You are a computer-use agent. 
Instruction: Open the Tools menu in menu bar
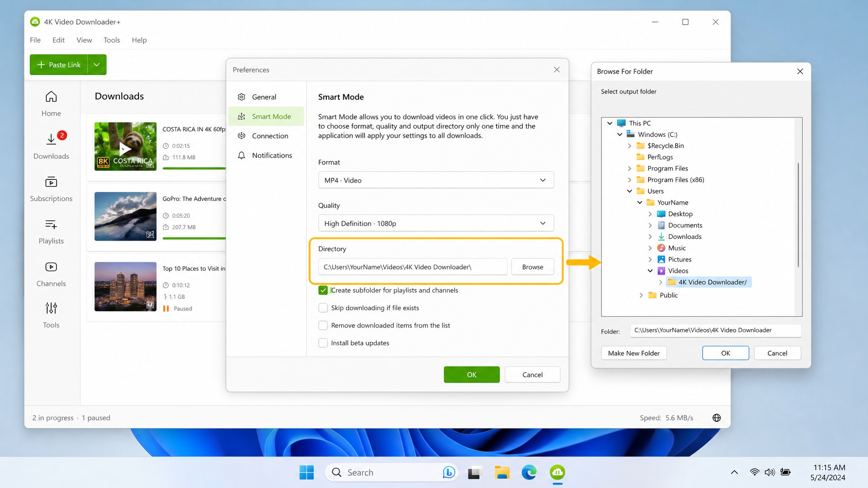111,40
